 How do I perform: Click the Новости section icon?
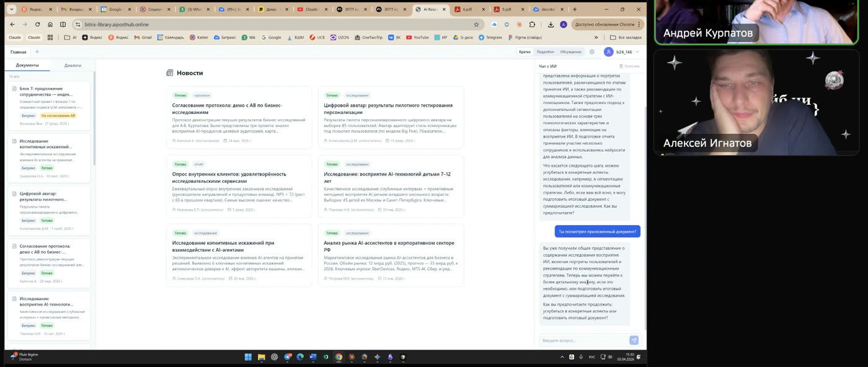point(170,73)
